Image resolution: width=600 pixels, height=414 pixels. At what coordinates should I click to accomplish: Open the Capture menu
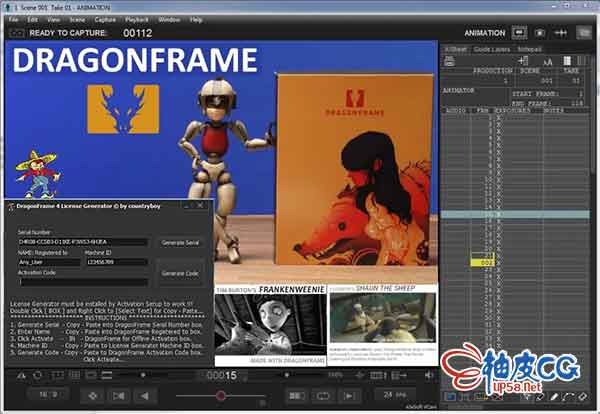tap(105, 20)
